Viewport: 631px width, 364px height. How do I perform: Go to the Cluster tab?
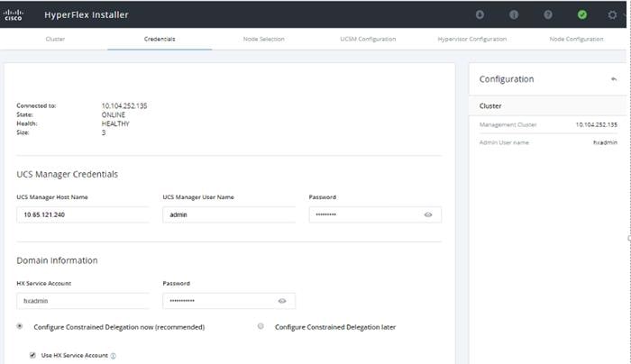pos(55,39)
